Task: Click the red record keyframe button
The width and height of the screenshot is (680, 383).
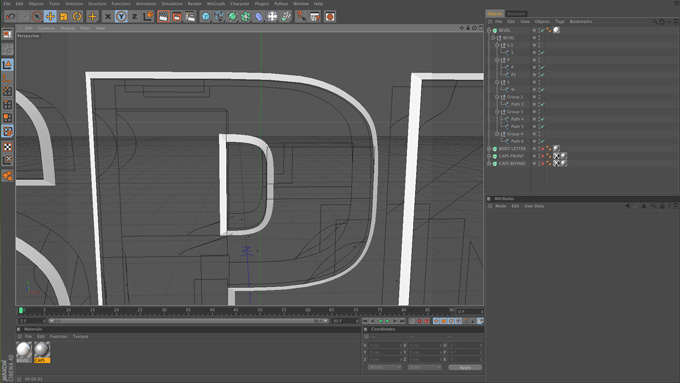Action: pyautogui.click(x=419, y=321)
